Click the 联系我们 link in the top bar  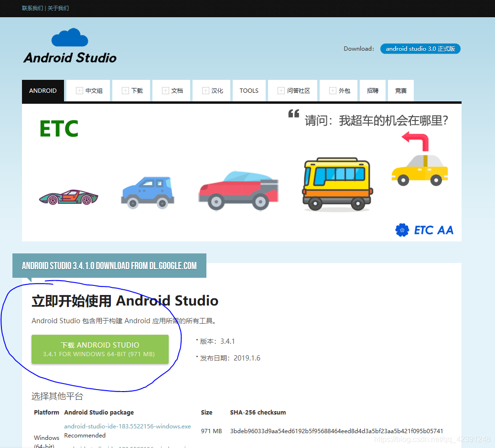pyautogui.click(x=32, y=8)
